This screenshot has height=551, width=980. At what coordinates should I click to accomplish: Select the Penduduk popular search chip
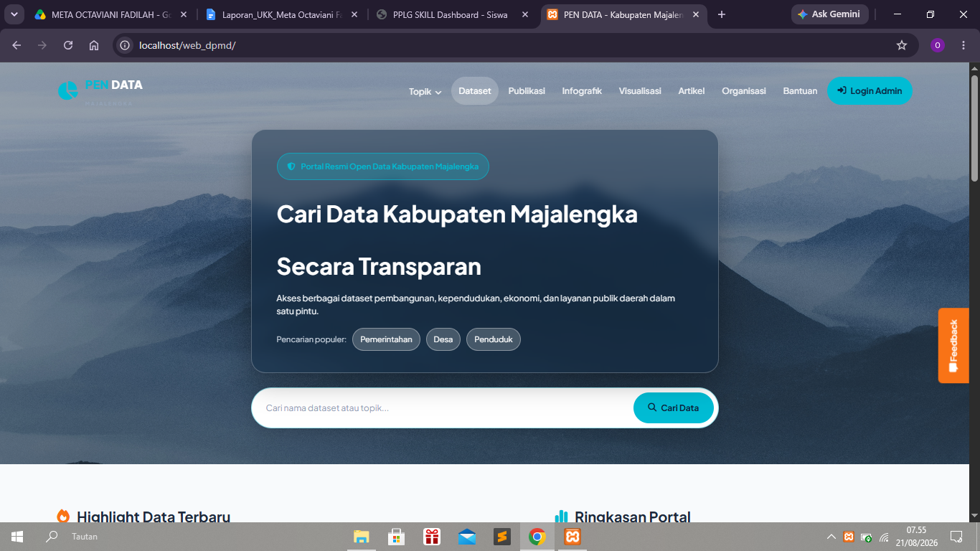tap(494, 339)
